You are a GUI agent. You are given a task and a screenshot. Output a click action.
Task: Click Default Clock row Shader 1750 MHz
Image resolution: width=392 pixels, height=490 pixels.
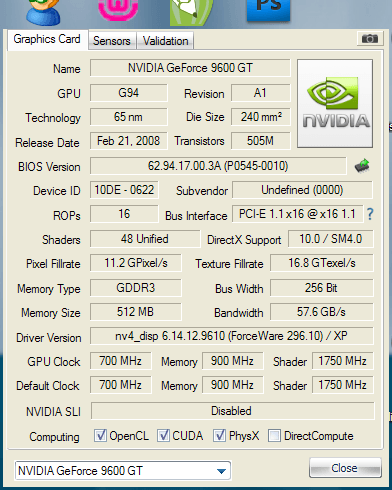343,385
